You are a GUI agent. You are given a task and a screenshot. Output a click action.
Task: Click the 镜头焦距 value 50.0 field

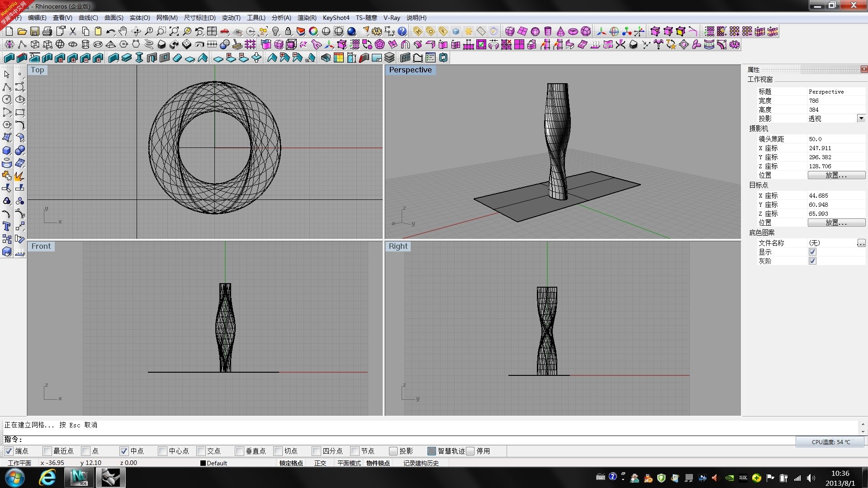click(836, 139)
